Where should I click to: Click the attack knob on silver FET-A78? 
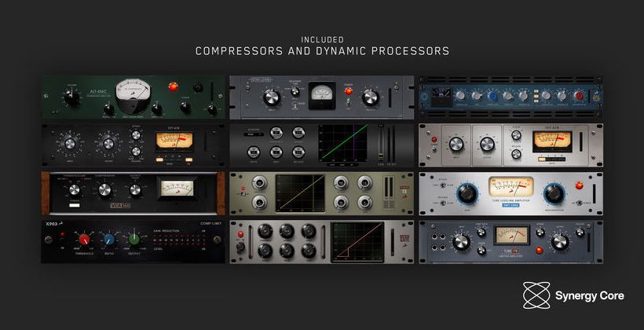click(516, 135)
